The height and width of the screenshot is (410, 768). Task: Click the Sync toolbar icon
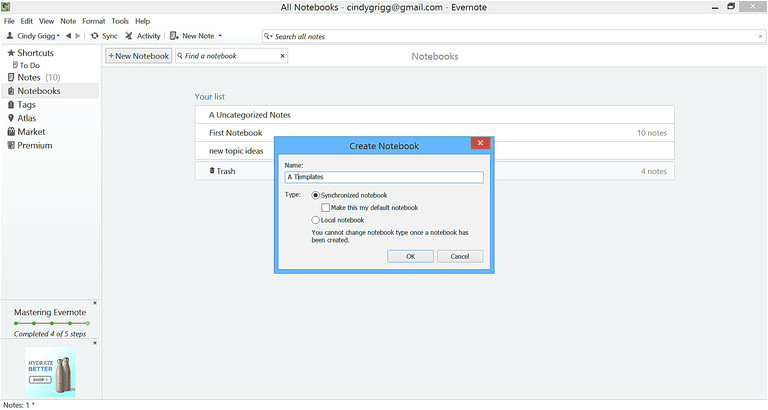(x=95, y=36)
